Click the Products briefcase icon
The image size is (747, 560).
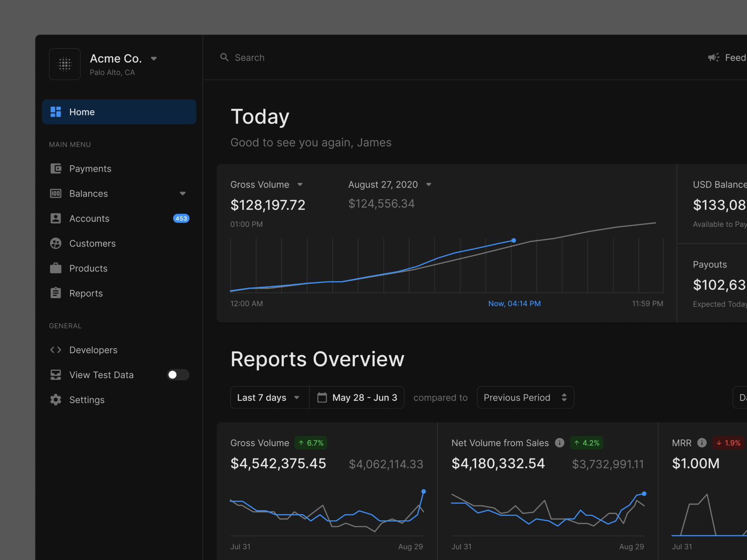(x=56, y=268)
